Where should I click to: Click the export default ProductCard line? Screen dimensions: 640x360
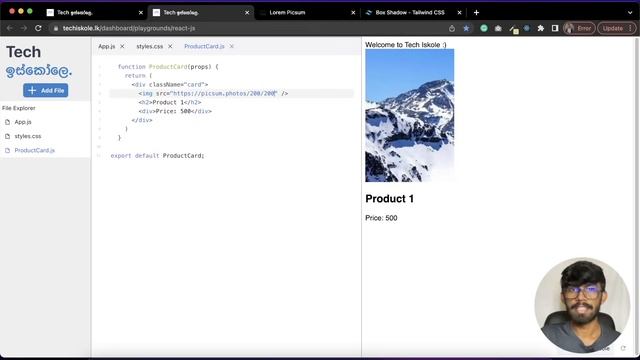click(157, 156)
